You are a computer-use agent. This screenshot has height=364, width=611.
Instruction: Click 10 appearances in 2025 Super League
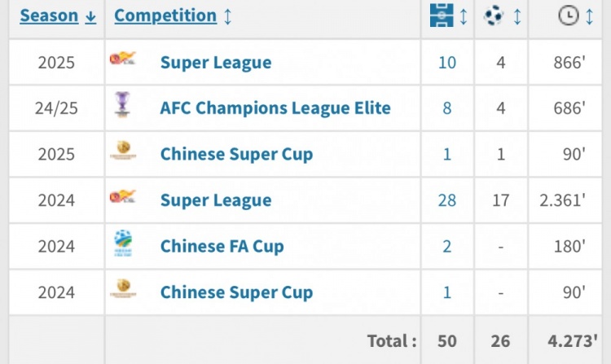pos(447,62)
